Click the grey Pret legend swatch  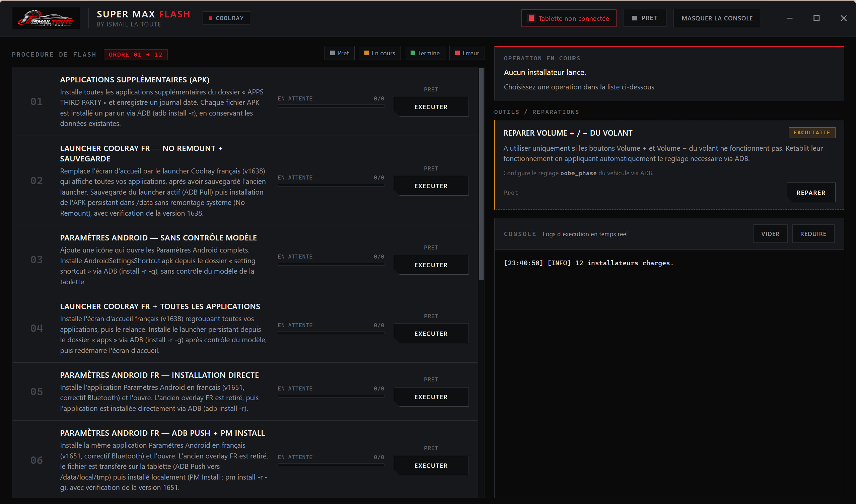(x=333, y=53)
